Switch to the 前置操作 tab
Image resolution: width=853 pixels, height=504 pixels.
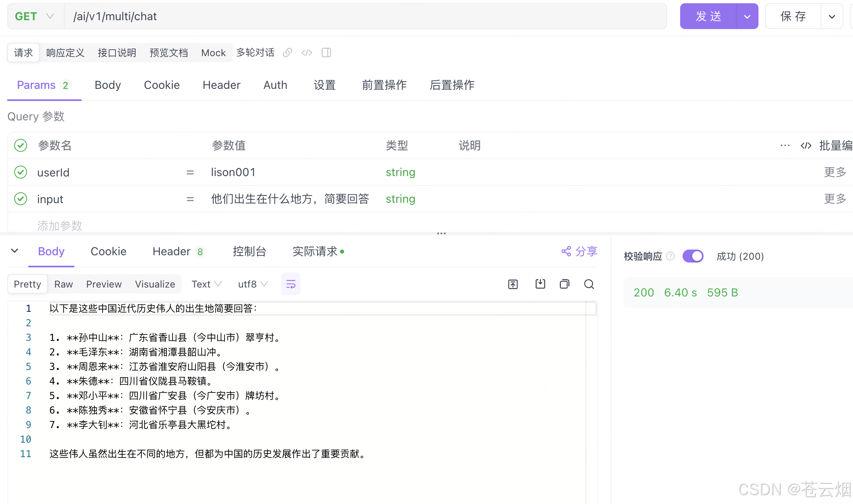[x=384, y=85]
